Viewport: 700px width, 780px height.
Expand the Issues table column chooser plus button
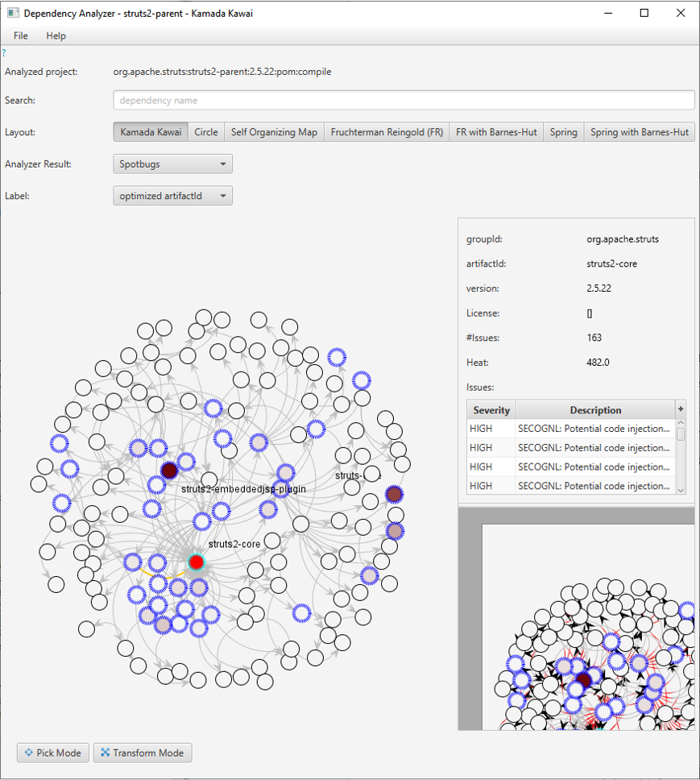click(x=681, y=409)
